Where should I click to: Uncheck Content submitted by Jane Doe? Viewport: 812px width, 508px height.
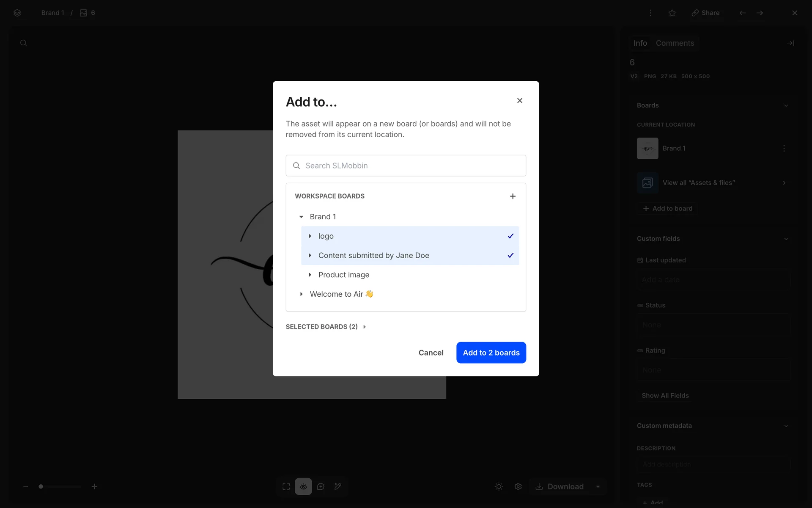point(510,255)
